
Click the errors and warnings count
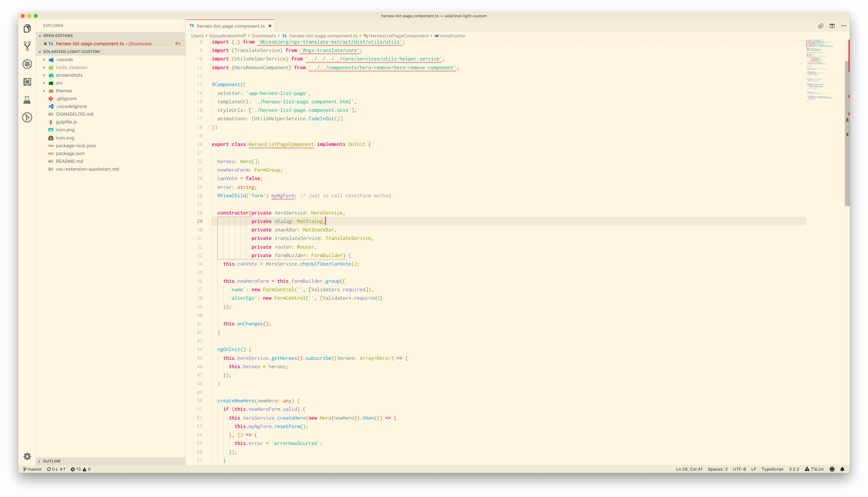click(81, 469)
